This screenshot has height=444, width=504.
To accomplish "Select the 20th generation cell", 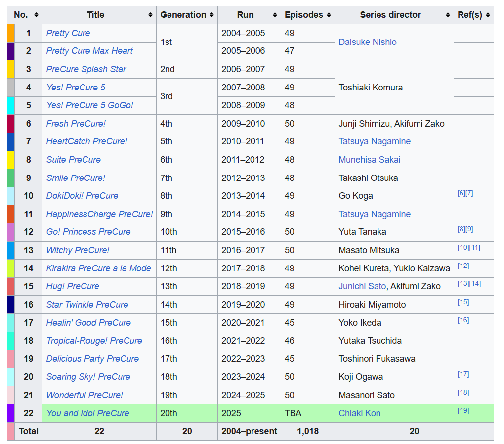I will tap(187, 413).
